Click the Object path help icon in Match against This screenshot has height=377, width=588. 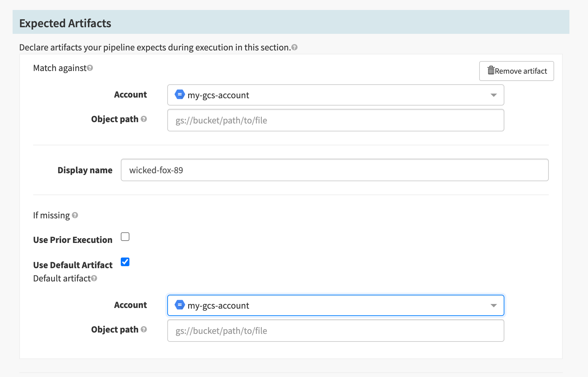[144, 119]
